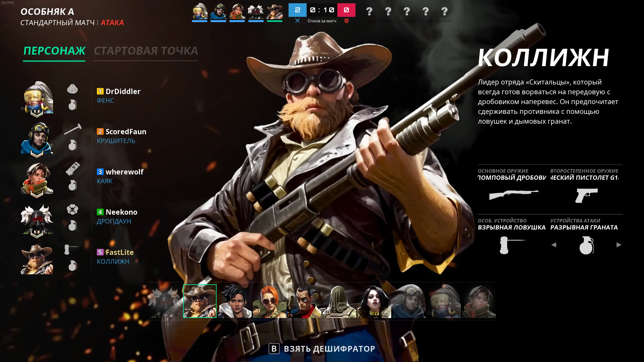Select the cowboy КОЛЛИЖН portrait in roster

[200, 301]
